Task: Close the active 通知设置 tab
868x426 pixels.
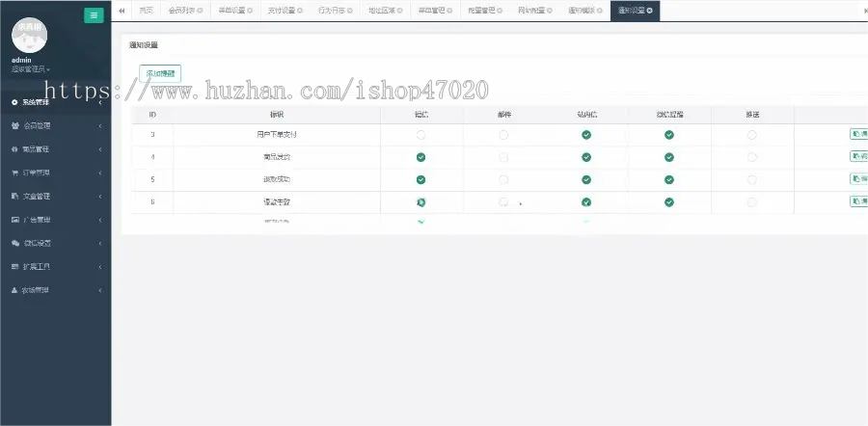Action: pyautogui.click(x=649, y=11)
